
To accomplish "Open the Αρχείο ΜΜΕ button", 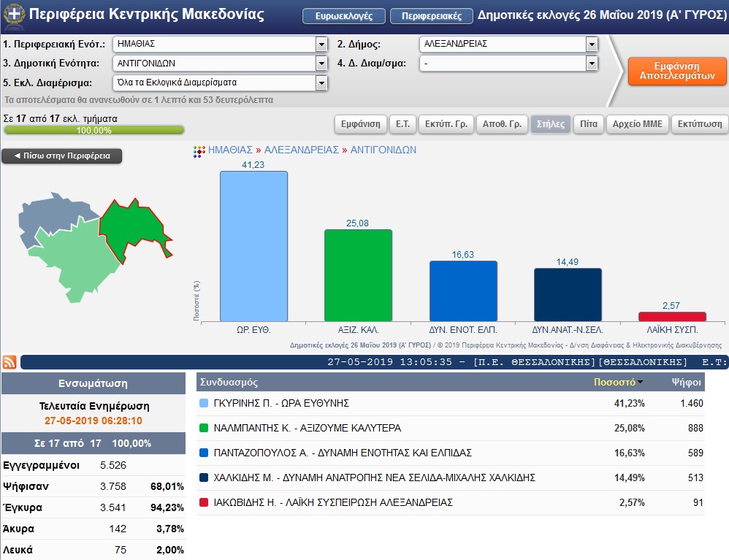I will point(638,124).
